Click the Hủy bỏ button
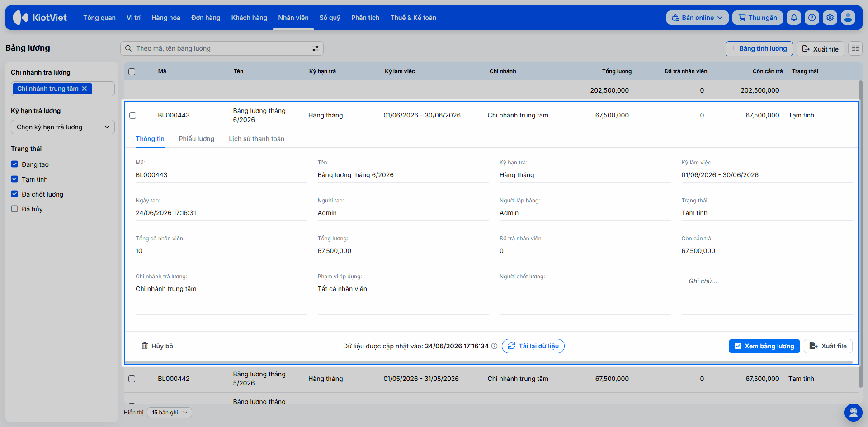 (157, 346)
